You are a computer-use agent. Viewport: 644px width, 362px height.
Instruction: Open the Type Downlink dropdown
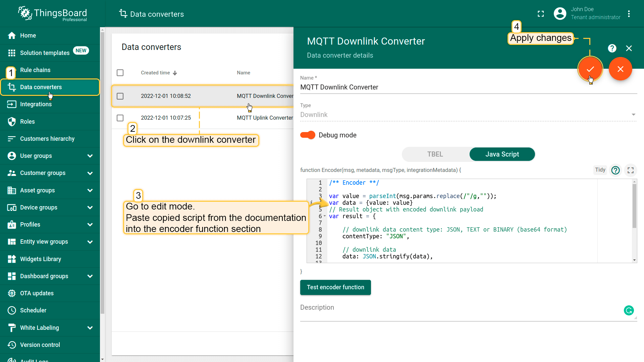pos(469,115)
